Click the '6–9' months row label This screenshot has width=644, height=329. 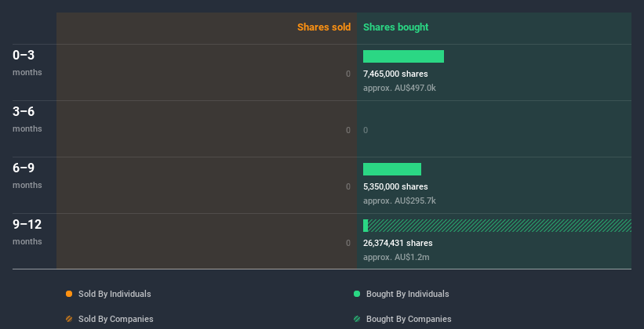(x=24, y=168)
